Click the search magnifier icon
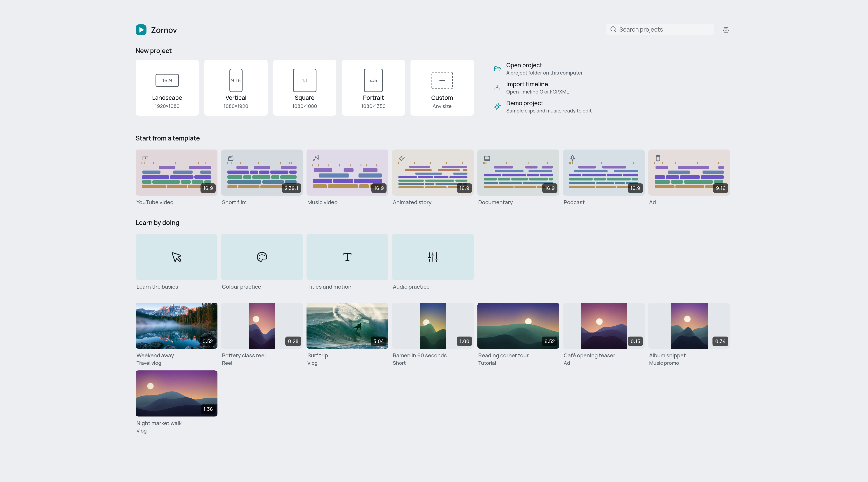The width and height of the screenshot is (868, 482). (613, 29)
